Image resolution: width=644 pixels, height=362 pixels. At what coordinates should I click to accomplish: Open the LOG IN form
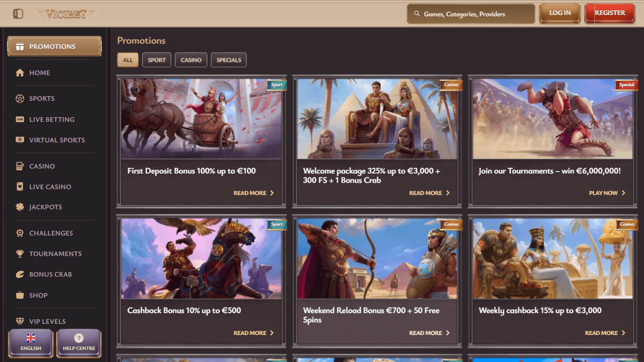pos(559,13)
